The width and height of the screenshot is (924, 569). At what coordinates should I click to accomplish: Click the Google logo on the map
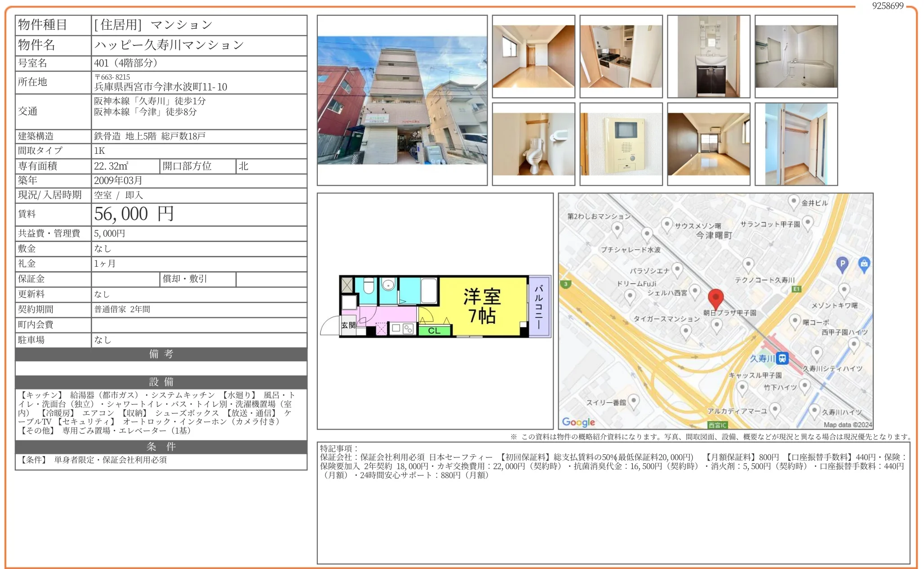(577, 422)
